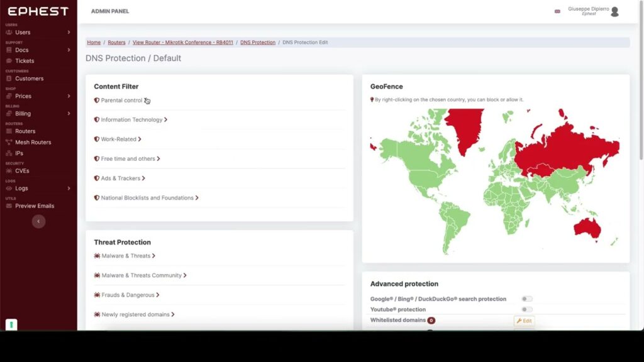Click the shield icon beside Ads & Trackers

point(96,178)
